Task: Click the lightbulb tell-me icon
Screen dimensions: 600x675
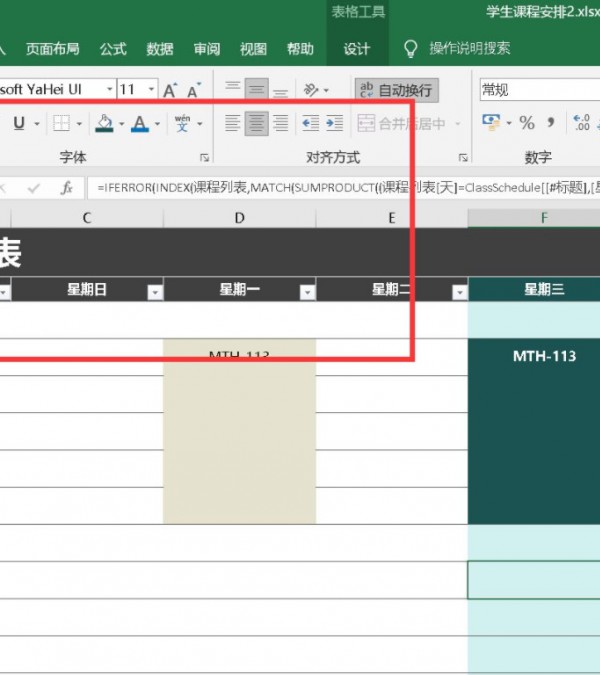Action: click(x=410, y=49)
